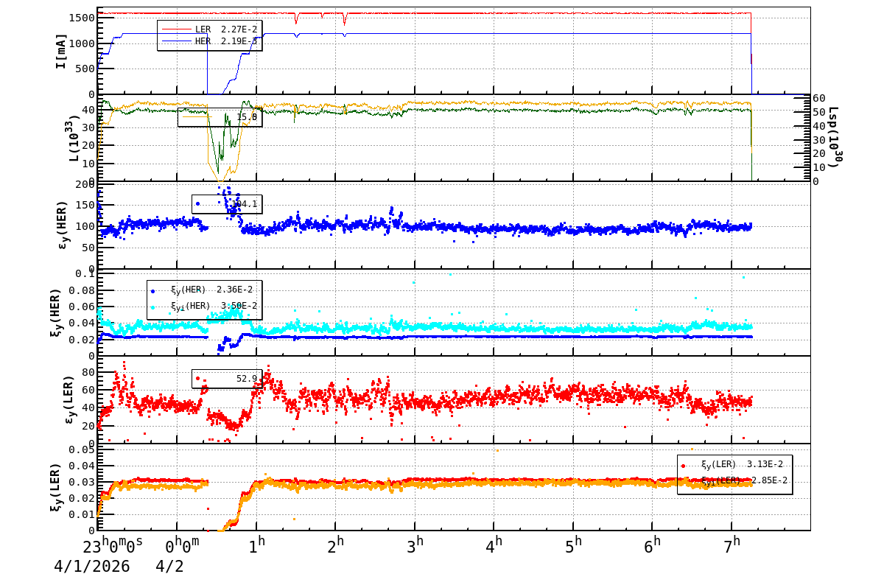Click the 0.03 tick on ξy(LER) axis

coord(83,482)
